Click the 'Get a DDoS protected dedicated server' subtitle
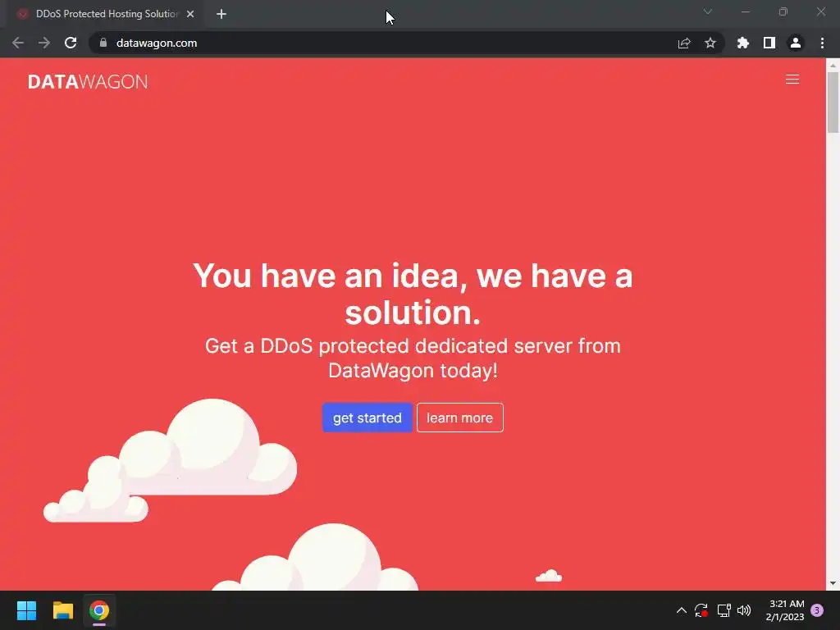The height and width of the screenshot is (630, 840). [413, 358]
